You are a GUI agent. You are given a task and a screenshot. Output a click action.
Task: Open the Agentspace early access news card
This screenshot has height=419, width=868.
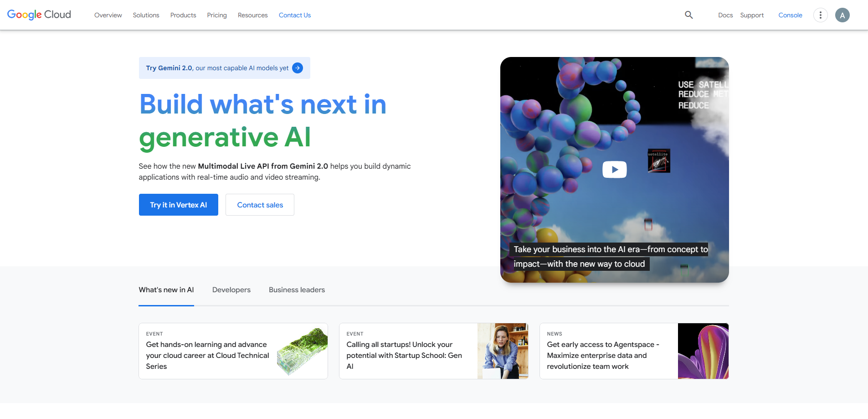pyautogui.click(x=634, y=351)
